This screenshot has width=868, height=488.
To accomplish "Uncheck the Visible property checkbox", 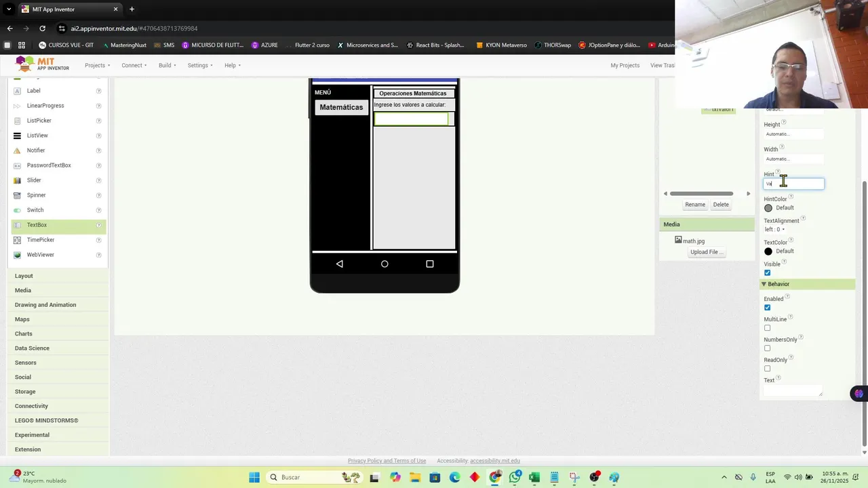I will coord(768,273).
